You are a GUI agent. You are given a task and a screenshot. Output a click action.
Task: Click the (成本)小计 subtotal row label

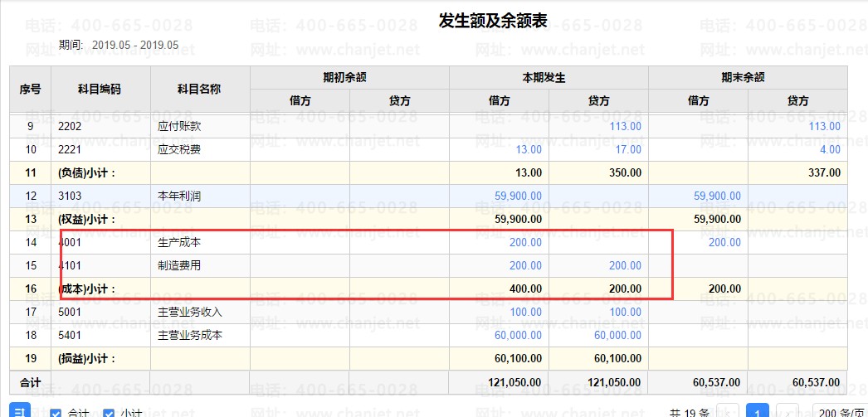pyautogui.click(x=86, y=289)
